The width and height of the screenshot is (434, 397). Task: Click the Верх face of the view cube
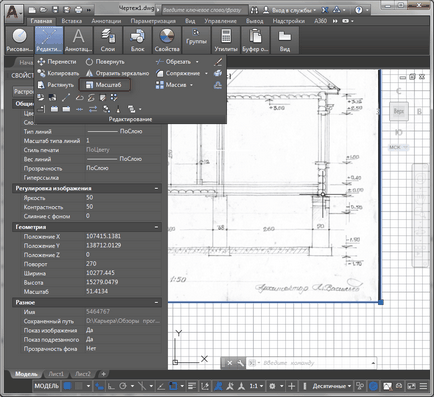pyautogui.click(x=399, y=111)
